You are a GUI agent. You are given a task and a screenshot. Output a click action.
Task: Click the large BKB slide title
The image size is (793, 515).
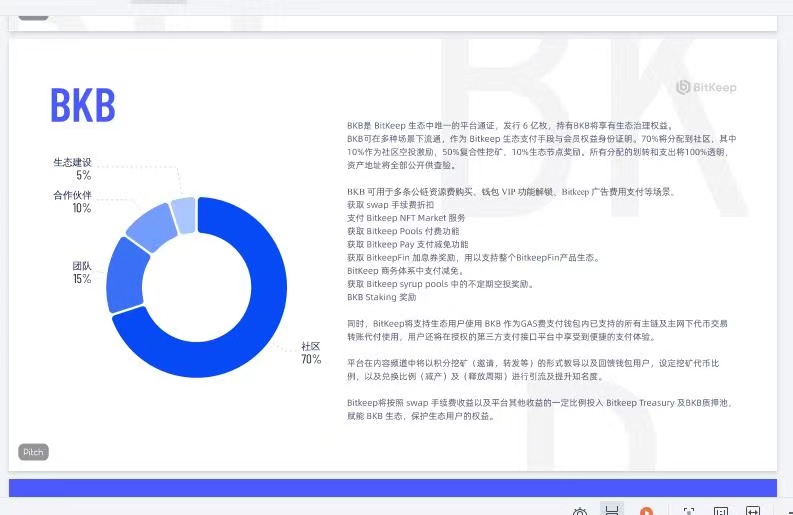pos(83,105)
